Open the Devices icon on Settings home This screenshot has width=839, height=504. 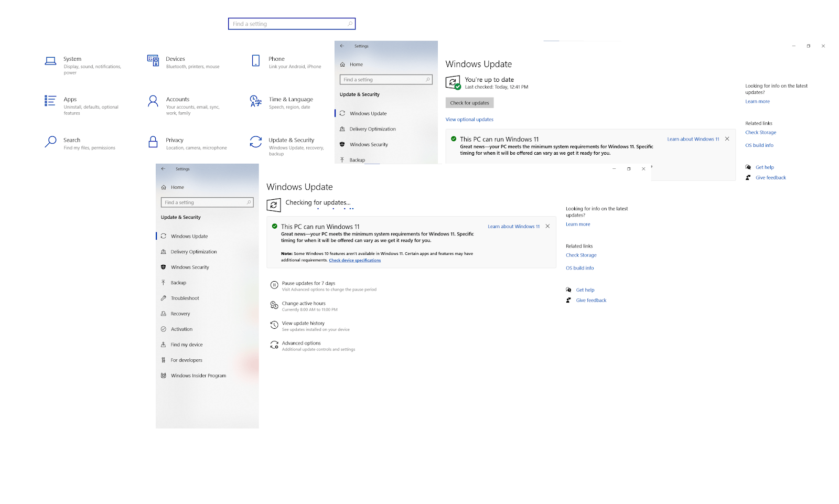153,61
